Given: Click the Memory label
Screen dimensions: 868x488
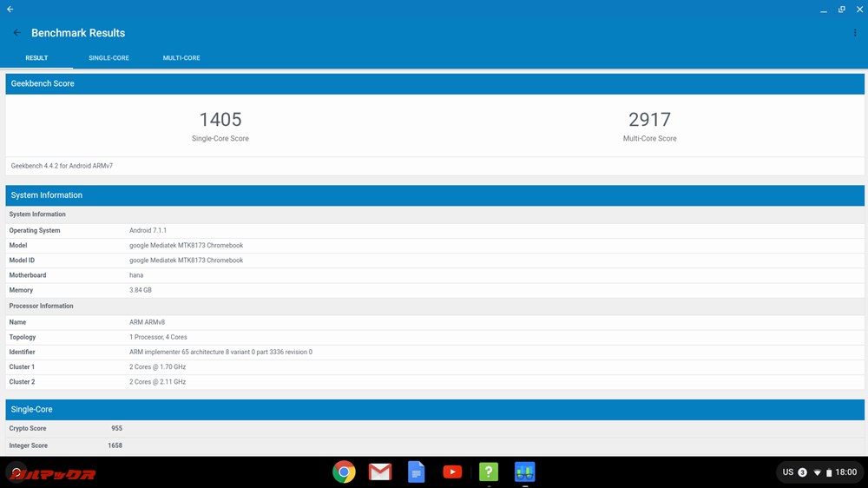Looking at the screenshot, I should [x=21, y=290].
